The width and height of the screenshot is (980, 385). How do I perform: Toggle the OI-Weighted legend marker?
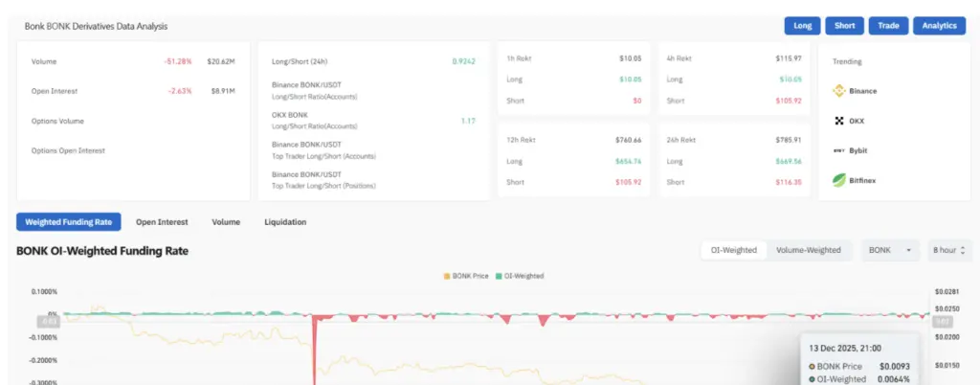[499, 276]
